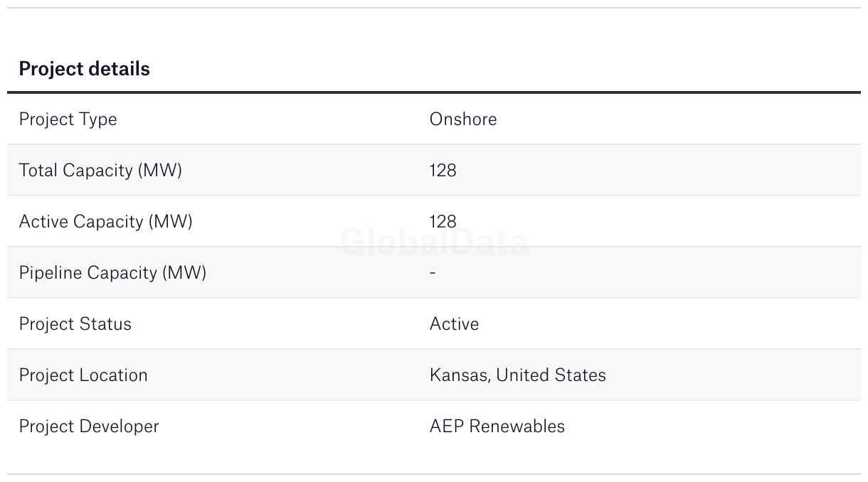Click the Active value for Project Status

454,324
